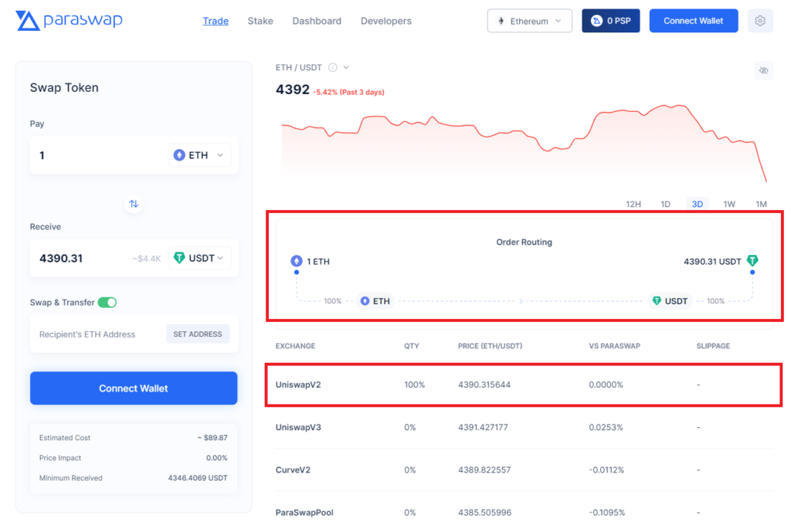
Task: Go to the Trade tab
Action: click(216, 21)
